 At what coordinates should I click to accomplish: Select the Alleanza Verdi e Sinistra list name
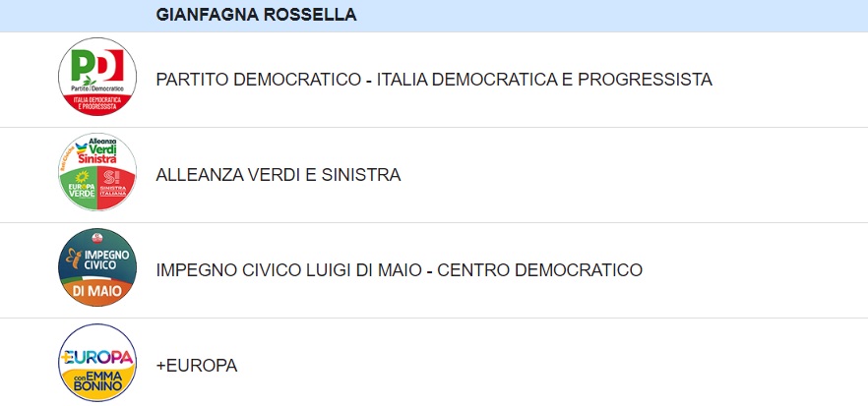click(x=279, y=175)
